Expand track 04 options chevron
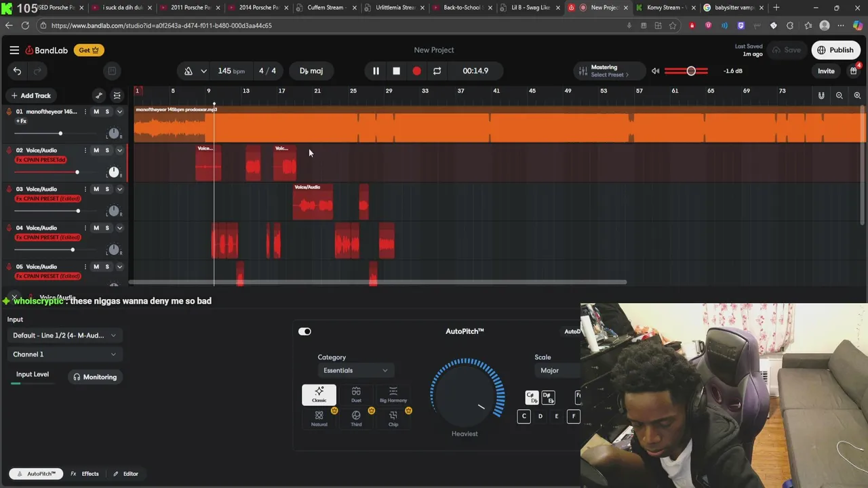Image resolution: width=868 pixels, height=488 pixels. [x=119, y=228]
